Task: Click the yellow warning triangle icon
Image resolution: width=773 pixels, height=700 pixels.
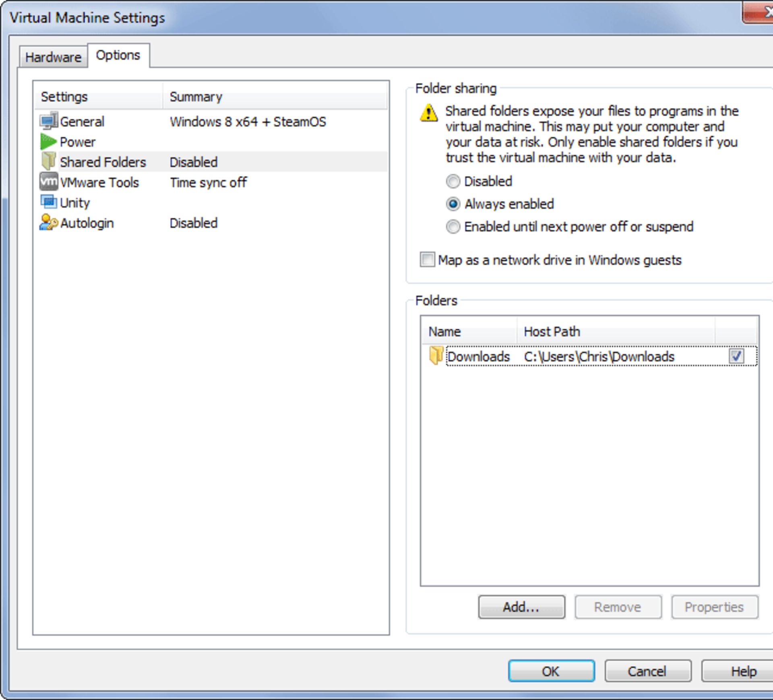Action: point(429,113)
